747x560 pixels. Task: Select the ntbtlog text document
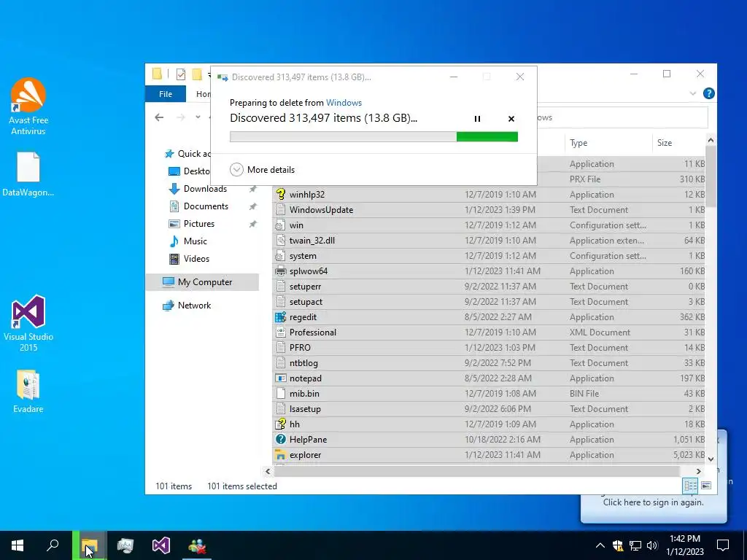pyautogui.click(x=303, y=363)
